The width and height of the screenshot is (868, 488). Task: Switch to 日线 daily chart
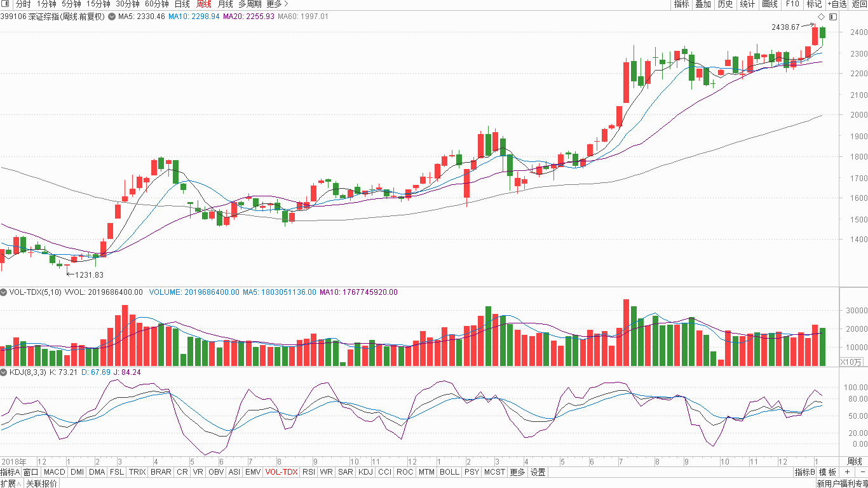(x=182, y=4)
